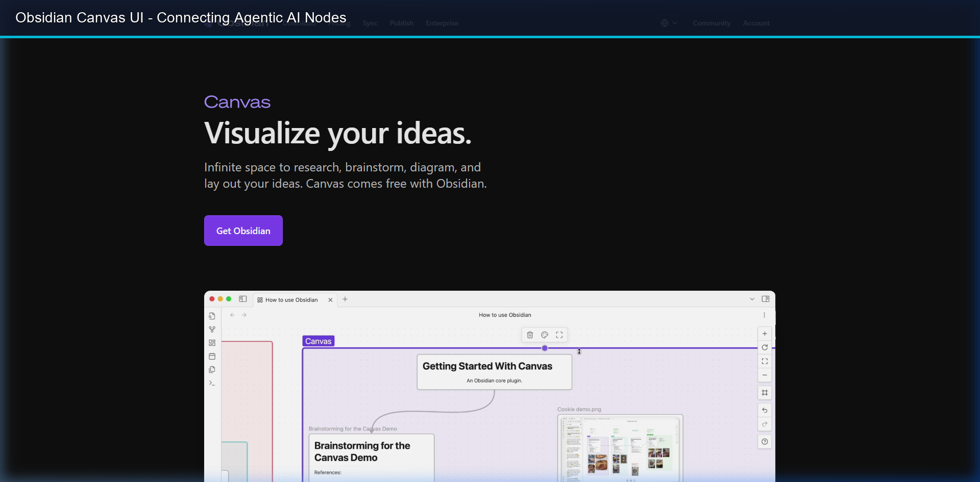Viewport: 980px width, 482px height.
Task: Open command palette terminal icon
Action: 212,383
